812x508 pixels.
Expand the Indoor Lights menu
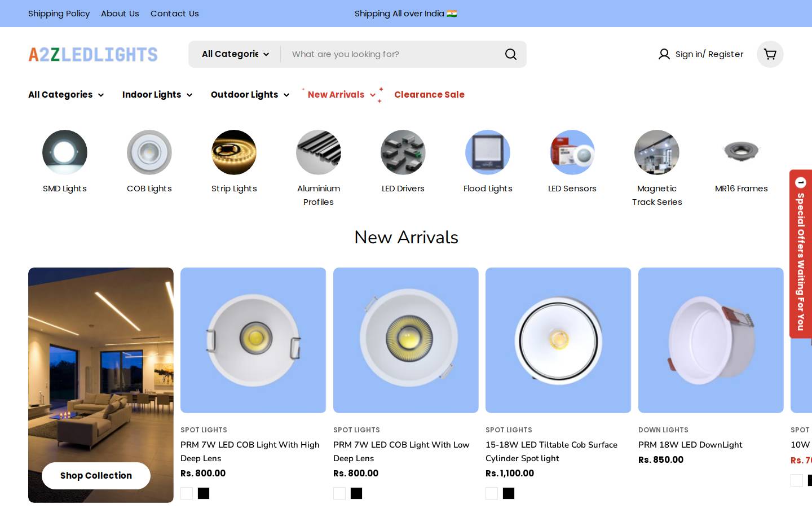(157, 95)
